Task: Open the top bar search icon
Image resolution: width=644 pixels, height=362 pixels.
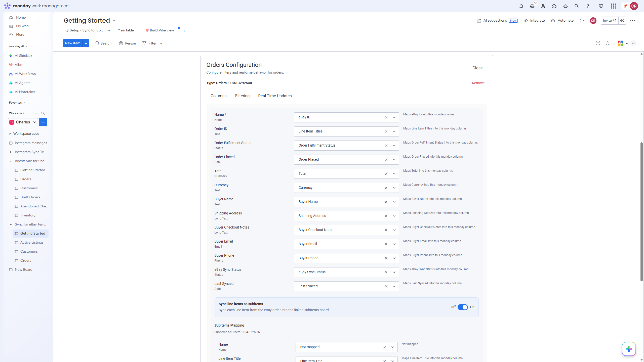Action: pyautogui.click(x=577, y=6)
